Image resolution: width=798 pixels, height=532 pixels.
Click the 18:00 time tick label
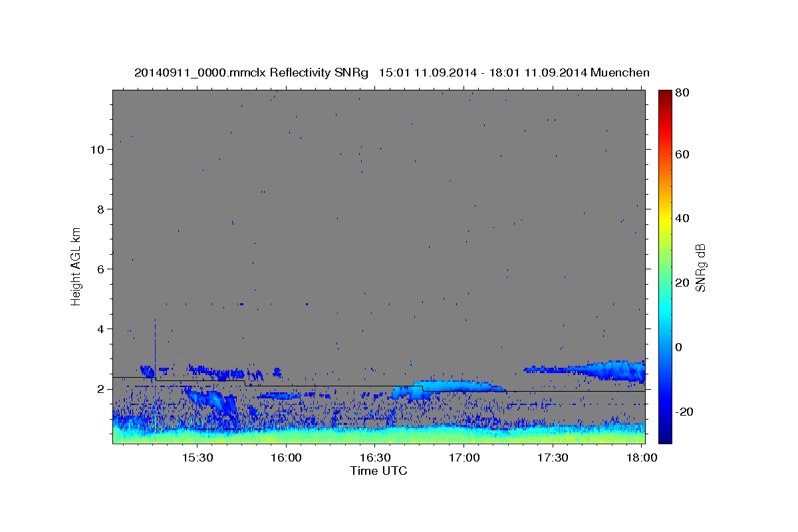pos(641,458)
